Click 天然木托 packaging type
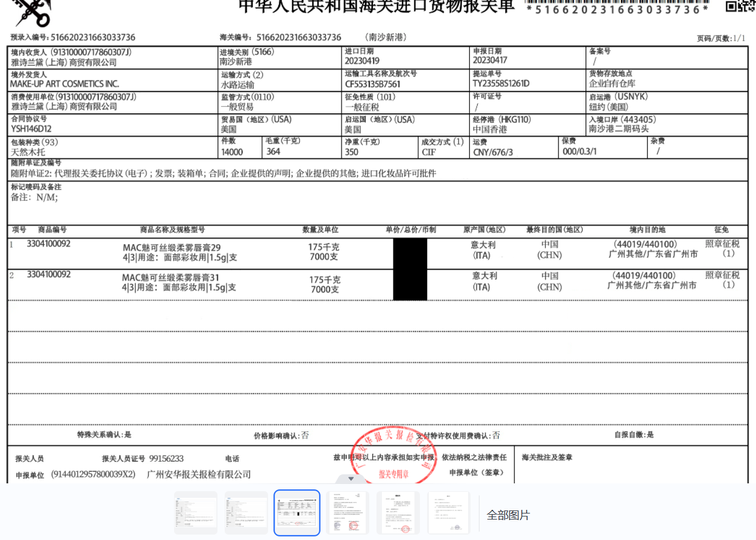The height and width of the screenshot is (540, 756). (28, 152)
